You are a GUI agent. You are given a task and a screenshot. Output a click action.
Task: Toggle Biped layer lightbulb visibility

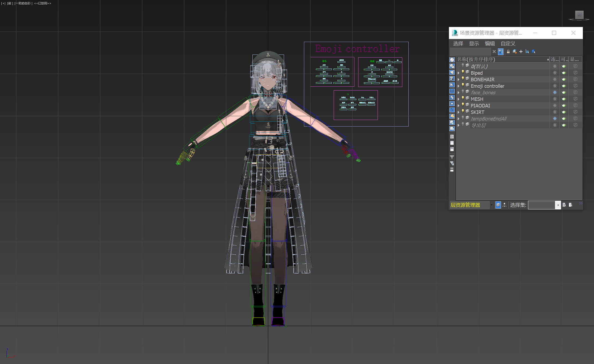[x=463, y=72]
